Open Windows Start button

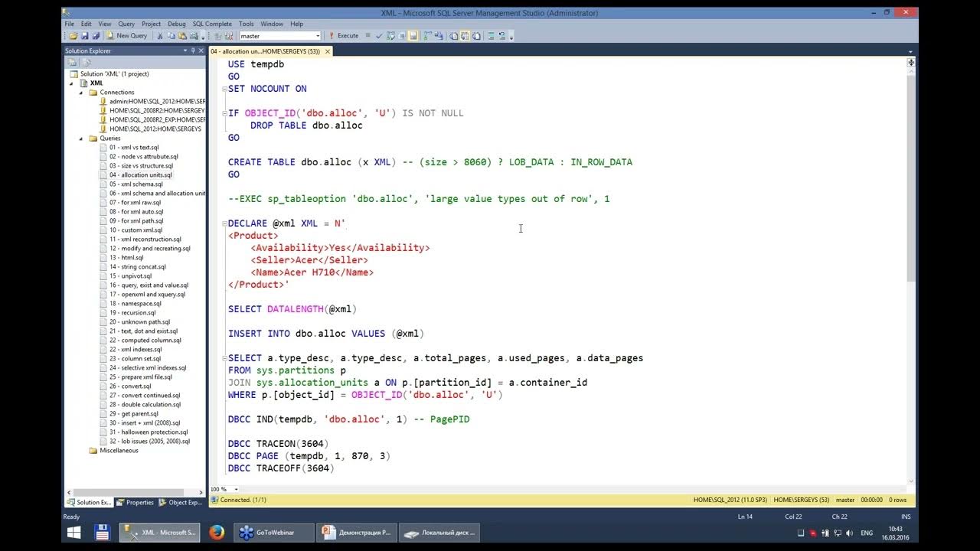pos(74,533)
